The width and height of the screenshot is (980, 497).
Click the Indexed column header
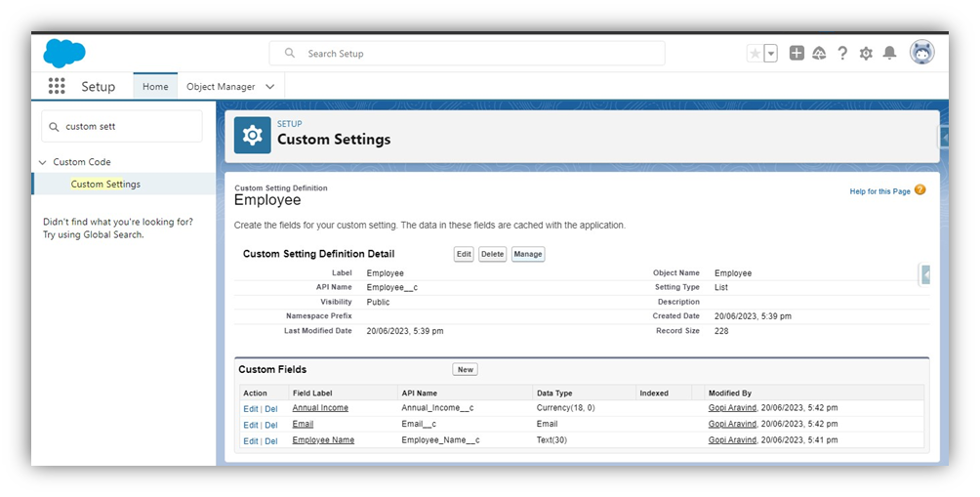(x=654, y=393)
